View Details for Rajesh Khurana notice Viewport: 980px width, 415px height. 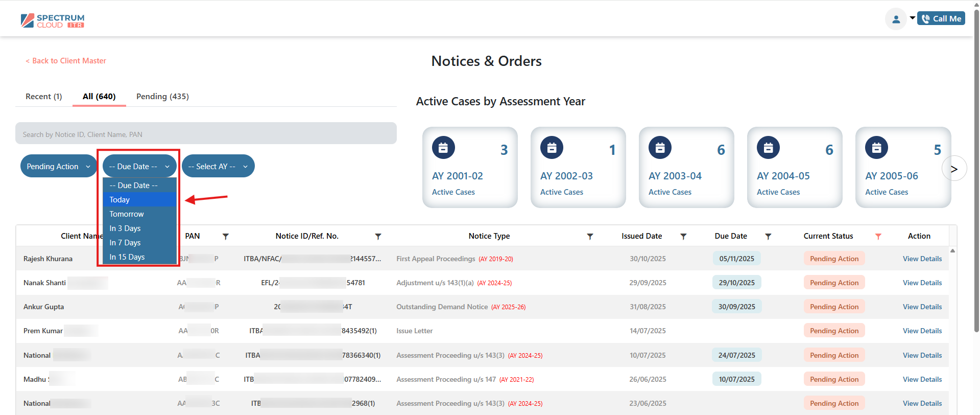coord(922,259)
